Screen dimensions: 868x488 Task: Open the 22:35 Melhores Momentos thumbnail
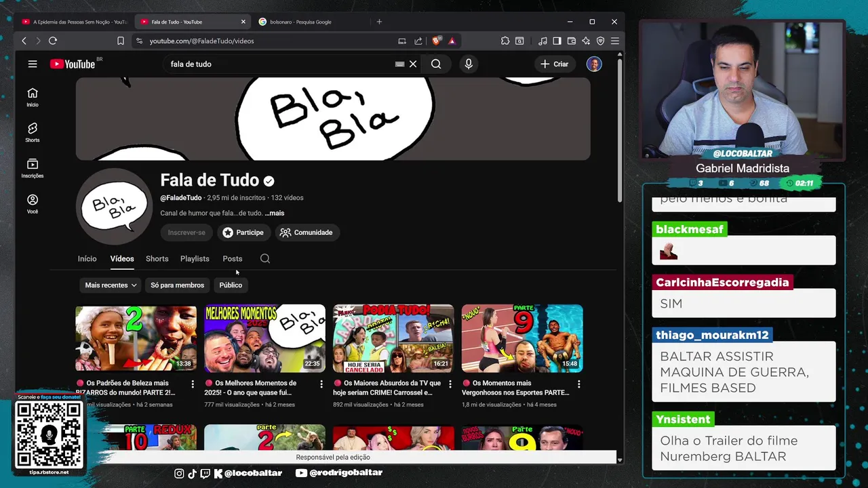pos(264,338)
